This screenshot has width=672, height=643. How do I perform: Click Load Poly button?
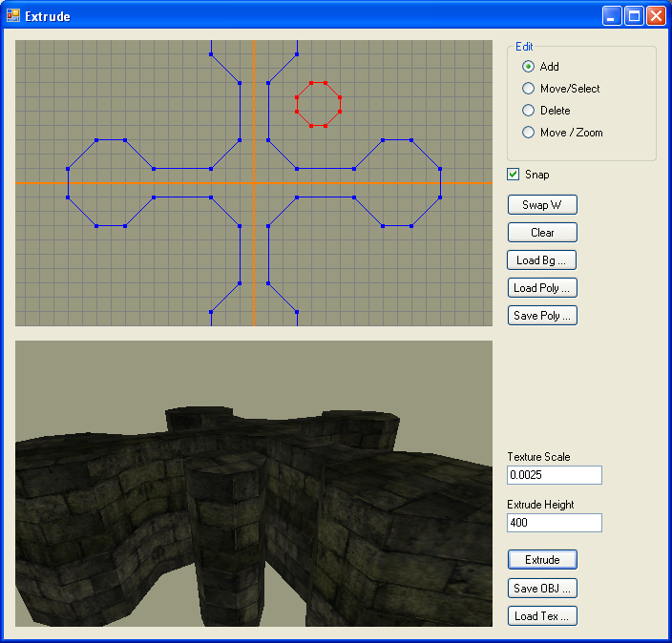[x=542, y=287]
